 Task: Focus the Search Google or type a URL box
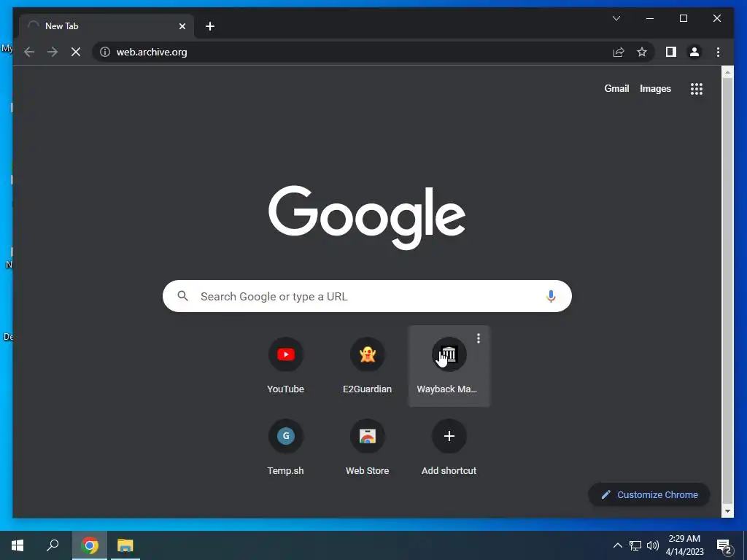(367, 296)
